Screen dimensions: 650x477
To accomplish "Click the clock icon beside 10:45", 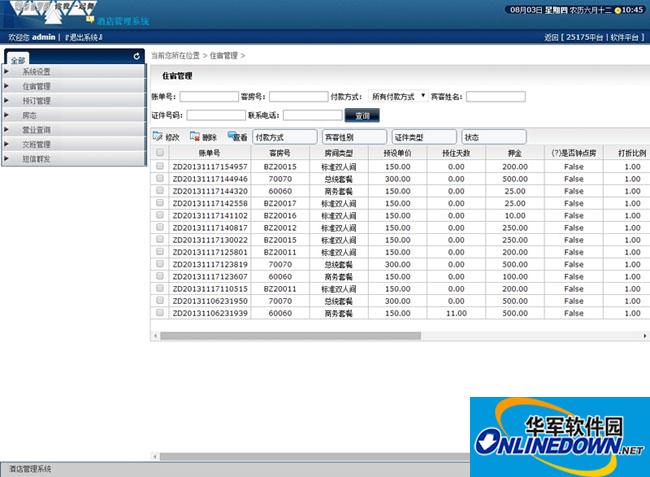I will point(617,10).
